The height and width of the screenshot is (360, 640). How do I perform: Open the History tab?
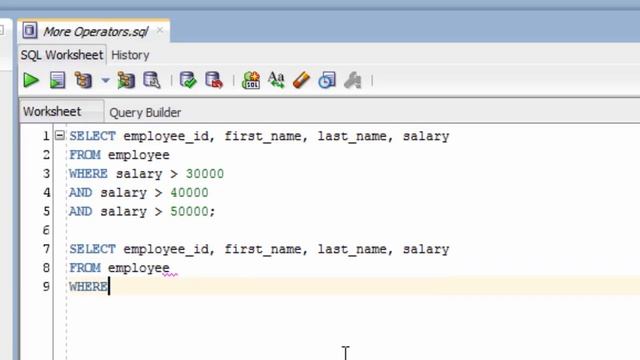(x=130, y=55)
